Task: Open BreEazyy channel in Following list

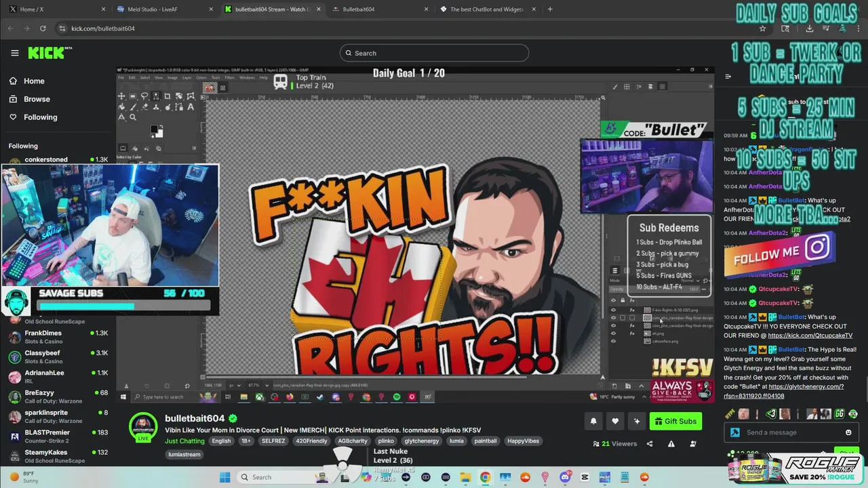Action: pos(58,396)
